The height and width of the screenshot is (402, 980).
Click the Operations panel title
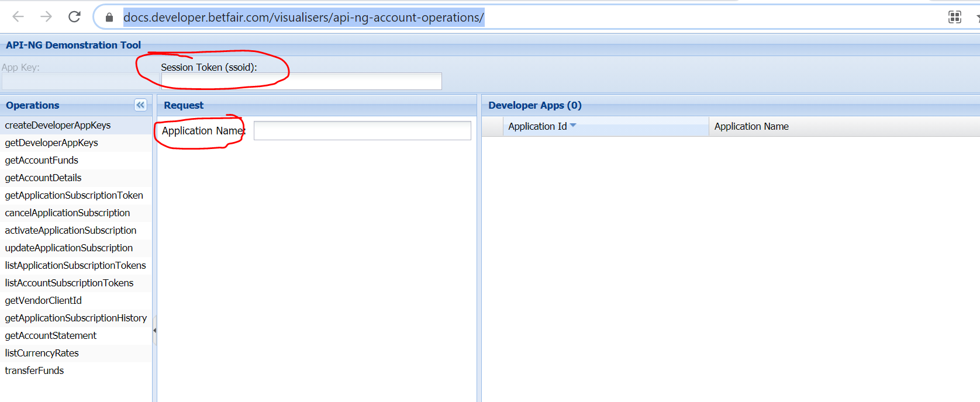pos(33,105)
